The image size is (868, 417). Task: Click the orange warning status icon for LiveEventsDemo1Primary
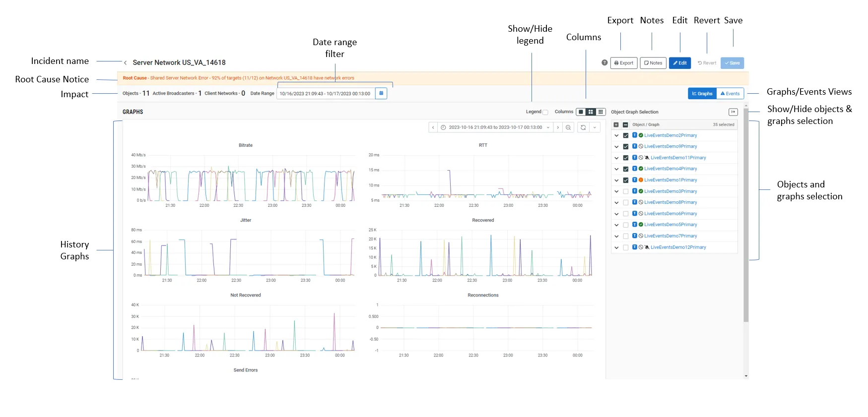pos(641,180)
